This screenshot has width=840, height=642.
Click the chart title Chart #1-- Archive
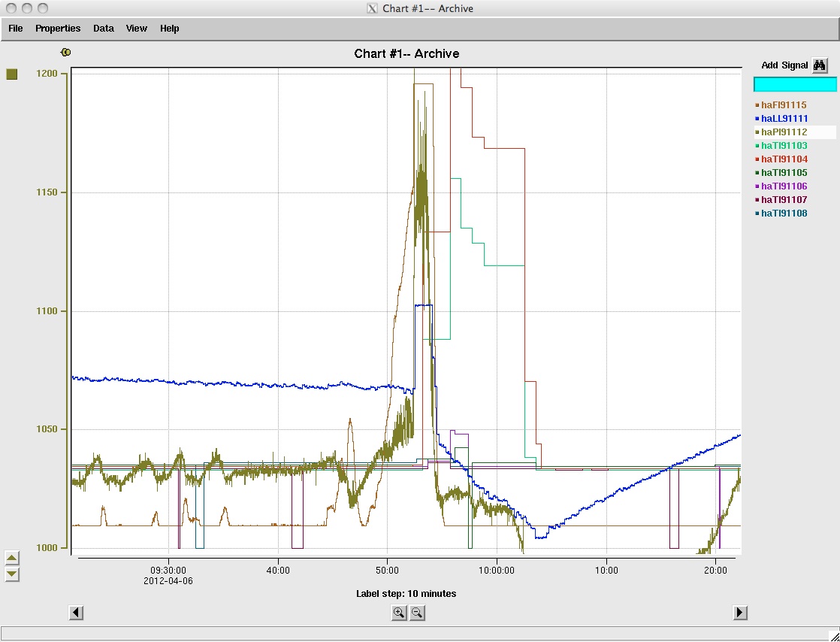click(406, 53)
